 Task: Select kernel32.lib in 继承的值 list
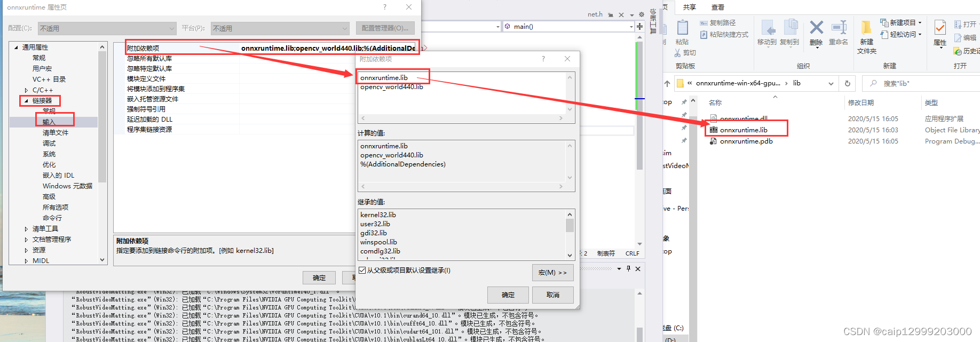tap(378, 214)
